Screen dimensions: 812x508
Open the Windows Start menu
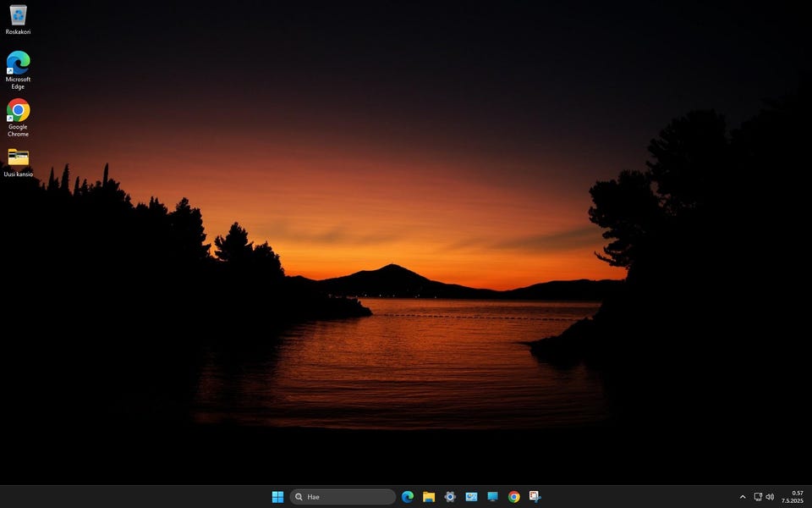[277, 497]
